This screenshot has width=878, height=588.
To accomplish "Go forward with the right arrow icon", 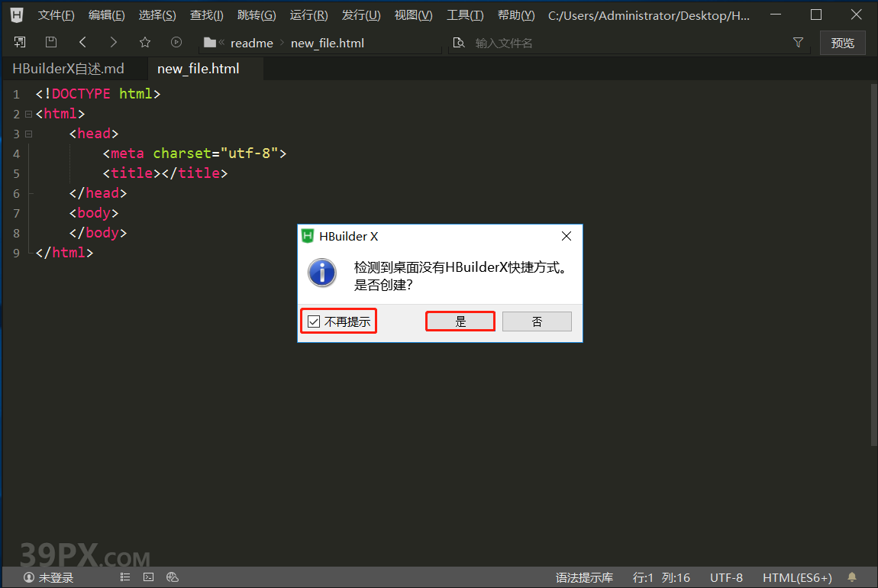I will tap(114, 43).
